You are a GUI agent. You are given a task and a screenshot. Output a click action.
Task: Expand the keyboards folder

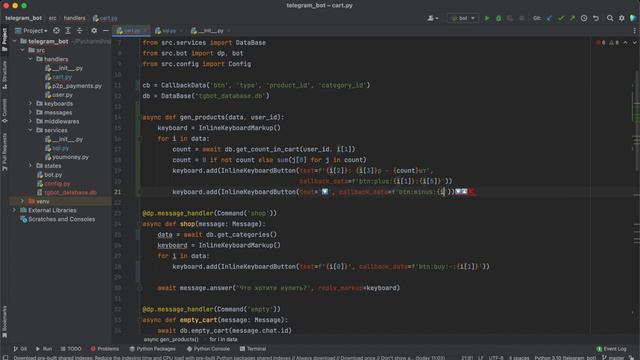(x=31, y=104)
